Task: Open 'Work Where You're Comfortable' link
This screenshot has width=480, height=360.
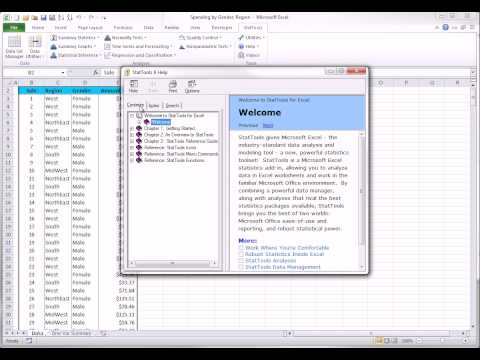Action: [x=287, y=248]
